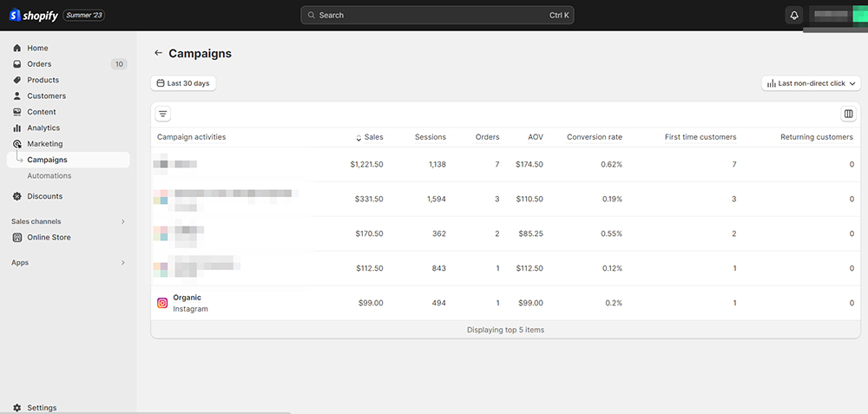Click the $1,221.50 sales value
The image size is (868, 414).
point(366,164)
